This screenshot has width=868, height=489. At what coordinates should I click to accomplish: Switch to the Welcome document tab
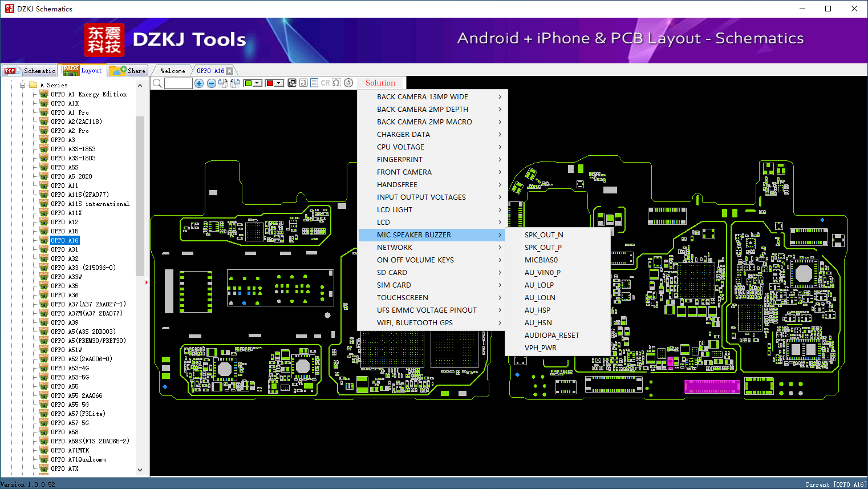(x=173, y=71)
